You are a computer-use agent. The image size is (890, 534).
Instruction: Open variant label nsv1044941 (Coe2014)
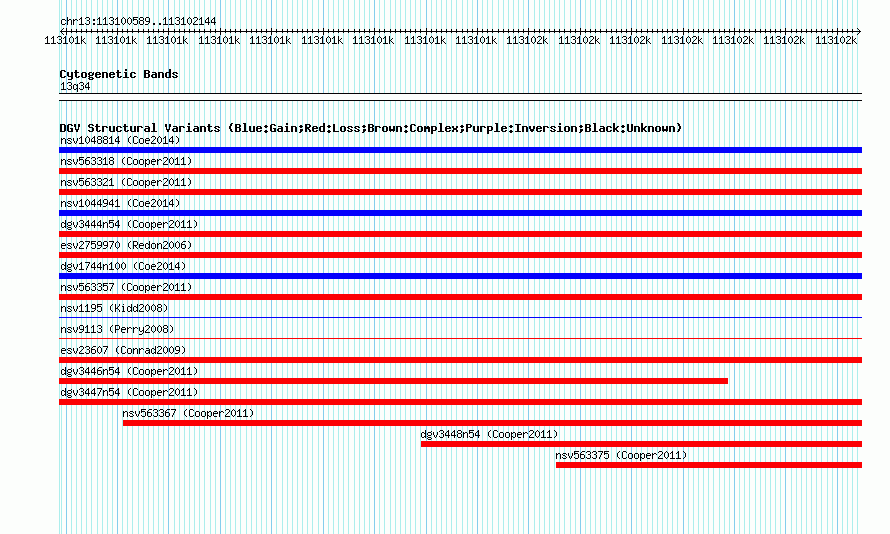pyautogui.click(x=120, y=203)
